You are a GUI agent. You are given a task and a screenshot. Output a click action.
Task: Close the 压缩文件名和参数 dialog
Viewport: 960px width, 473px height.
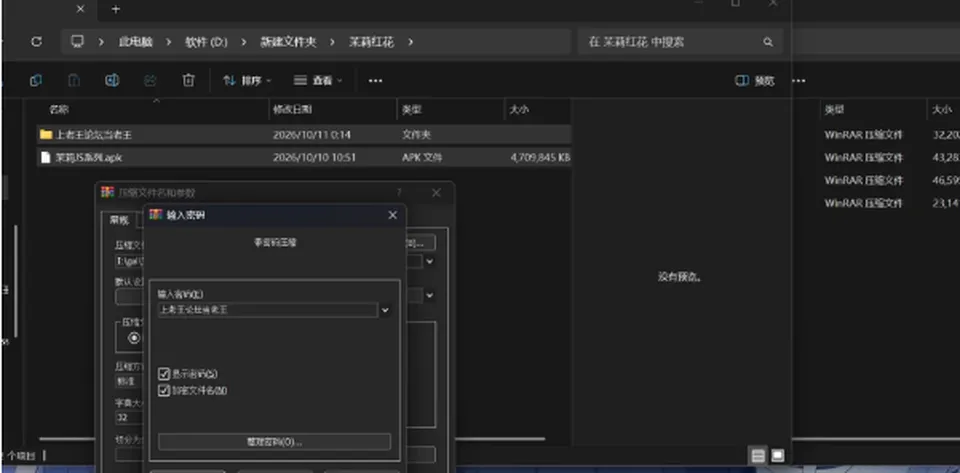click(x=436, y=193)
